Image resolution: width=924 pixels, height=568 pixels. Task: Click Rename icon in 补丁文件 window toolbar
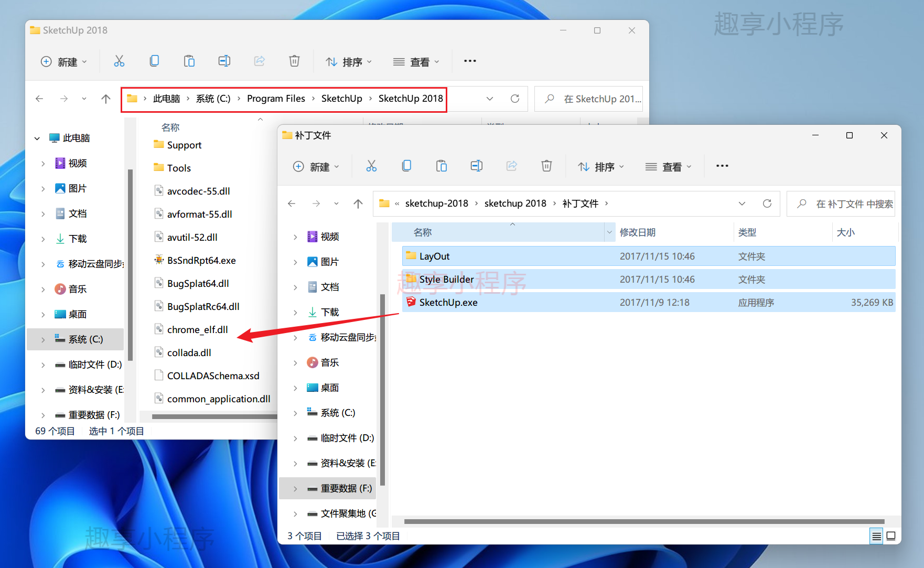477,166
